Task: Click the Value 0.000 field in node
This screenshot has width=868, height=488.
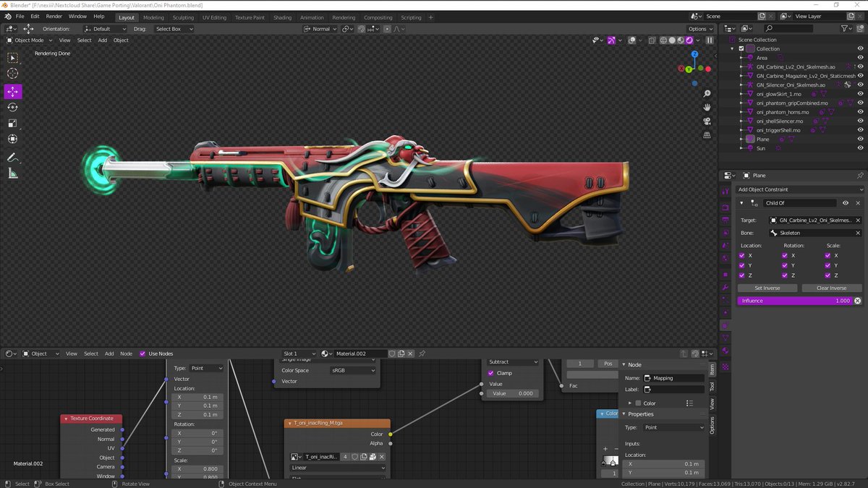Action: (x=512, y=393)
